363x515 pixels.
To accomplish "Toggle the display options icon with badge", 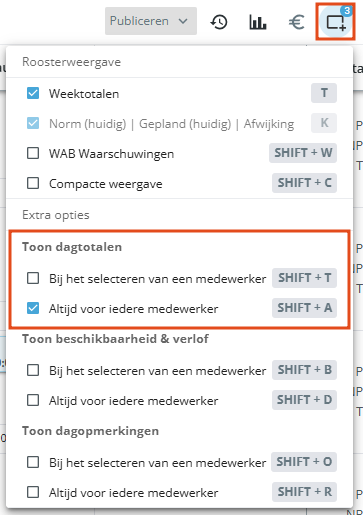I will [336, 22].
